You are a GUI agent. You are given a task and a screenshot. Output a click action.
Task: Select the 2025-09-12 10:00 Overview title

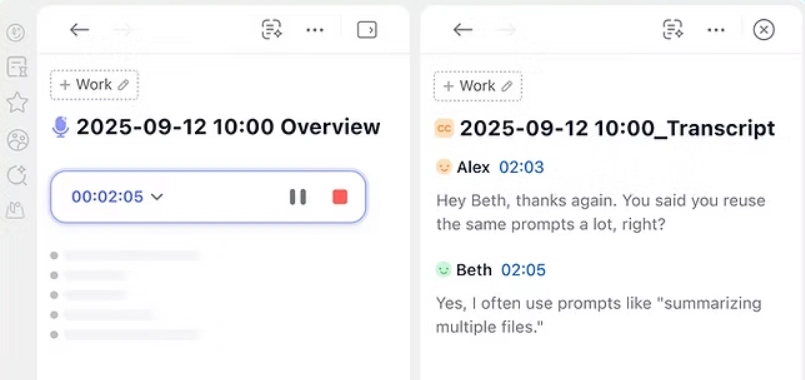pyautogui.click(x=228, y=127)
